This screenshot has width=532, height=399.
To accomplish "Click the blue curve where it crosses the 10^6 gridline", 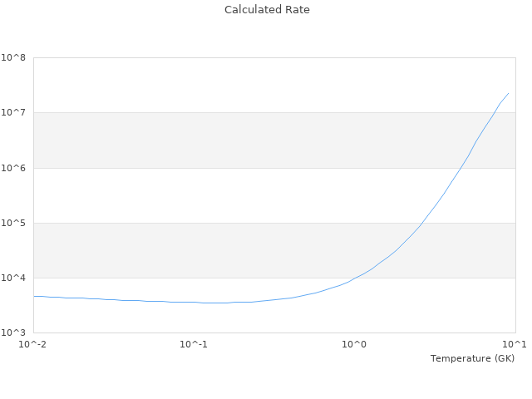I will pos(460,168).
